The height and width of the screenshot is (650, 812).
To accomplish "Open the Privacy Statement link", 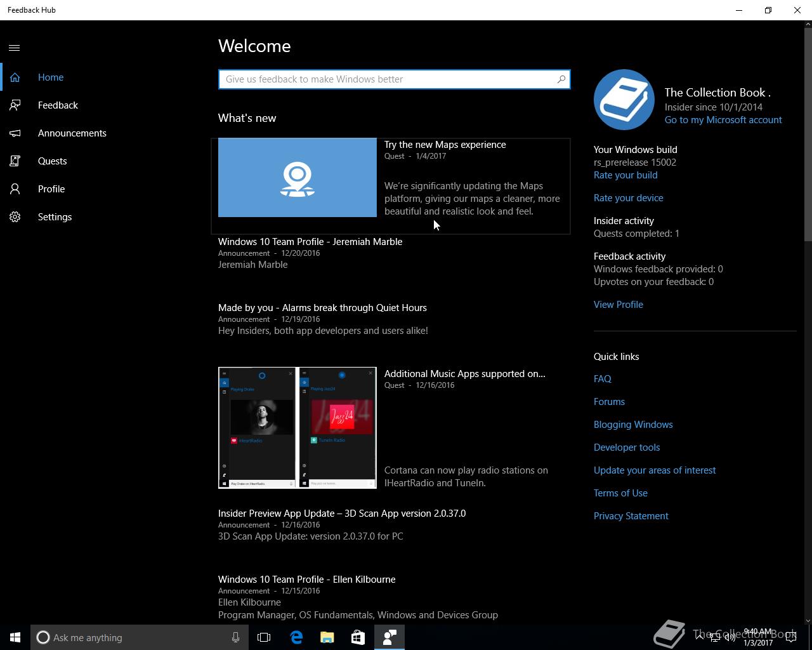I will click(x=631, y=516).
